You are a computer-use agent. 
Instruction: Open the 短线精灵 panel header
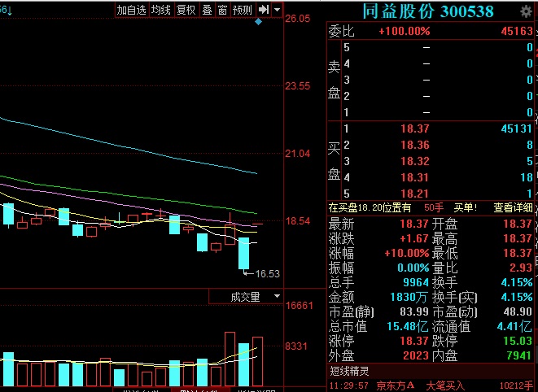click(350, 371)
